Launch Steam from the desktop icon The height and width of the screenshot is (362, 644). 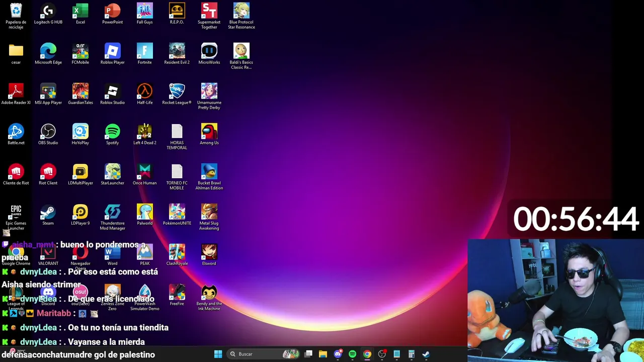[48, 215]
